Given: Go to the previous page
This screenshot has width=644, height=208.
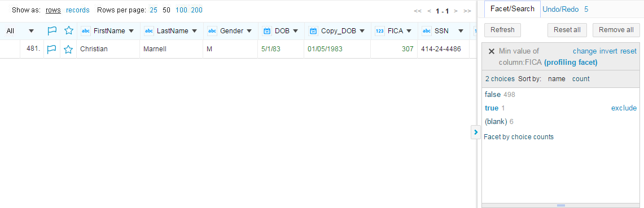Looking at the screenshot, I should pos(429,11).
